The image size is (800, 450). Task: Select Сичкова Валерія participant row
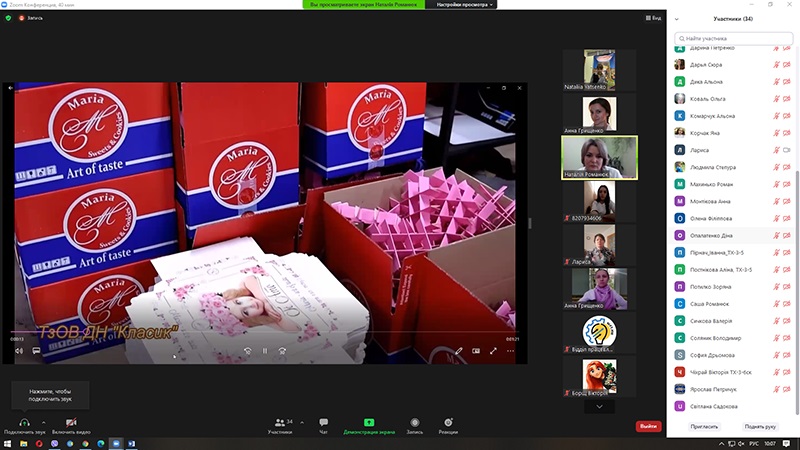click(733, 321)
